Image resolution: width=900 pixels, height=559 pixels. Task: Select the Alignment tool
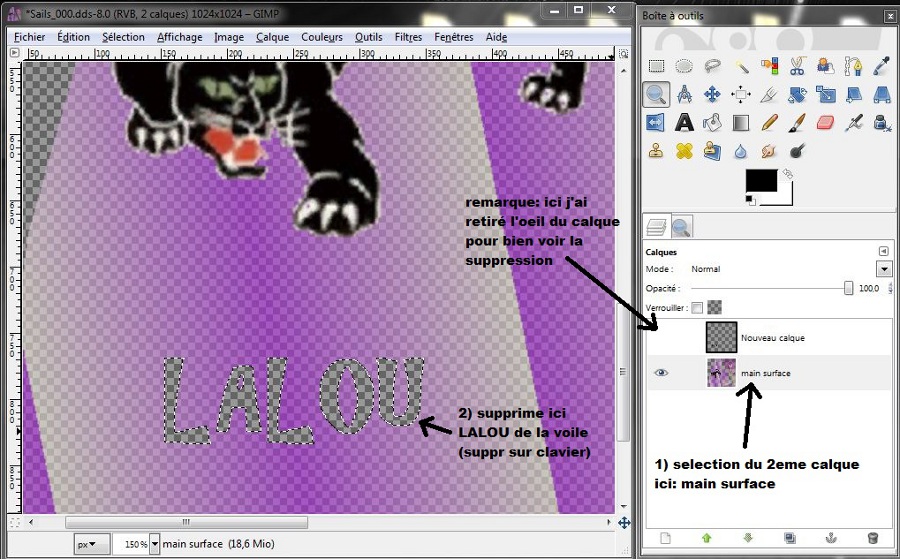pyautogui.click(x=740, y=94)
